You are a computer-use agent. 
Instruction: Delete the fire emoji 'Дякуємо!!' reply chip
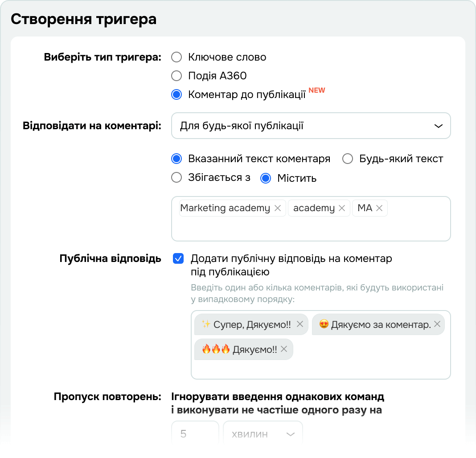point(284,349)
